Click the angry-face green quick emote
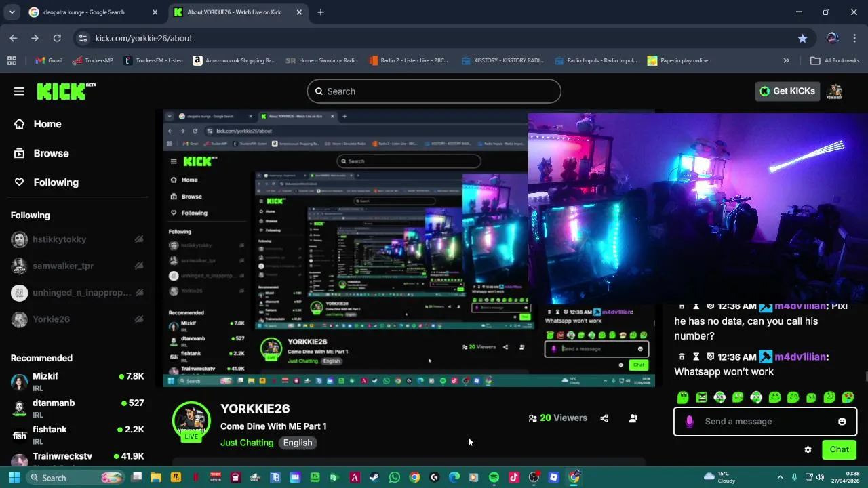The image size is (868, 488). pos(701,397)
